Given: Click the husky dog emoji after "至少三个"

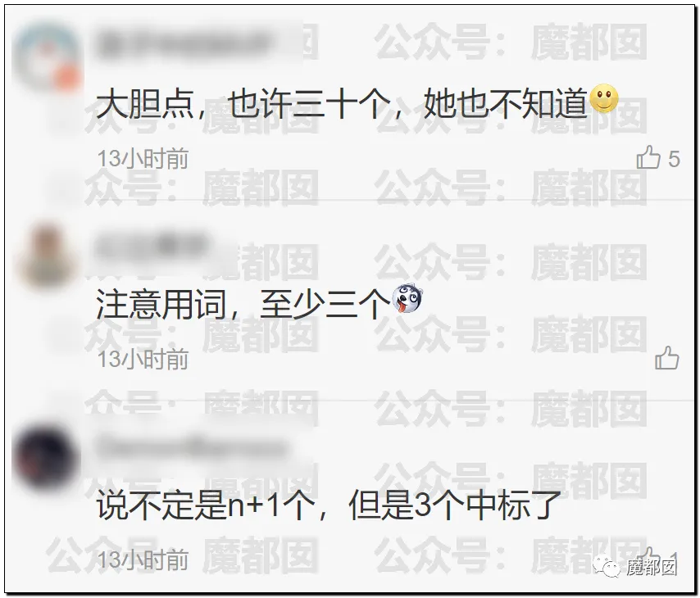Looking at the screenshot, I should 407,298.
